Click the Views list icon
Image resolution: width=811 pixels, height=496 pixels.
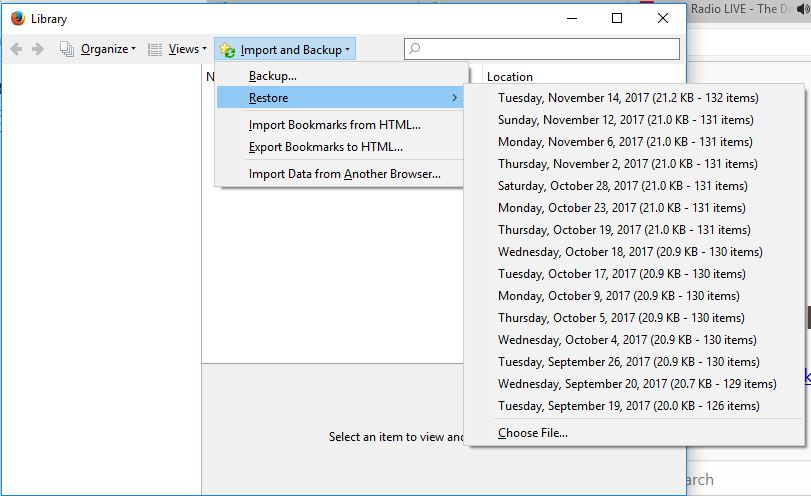tap(155, 49)
